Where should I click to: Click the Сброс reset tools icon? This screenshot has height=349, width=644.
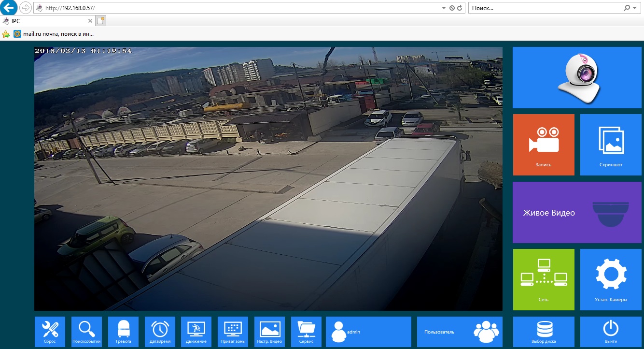pos(50,332)
